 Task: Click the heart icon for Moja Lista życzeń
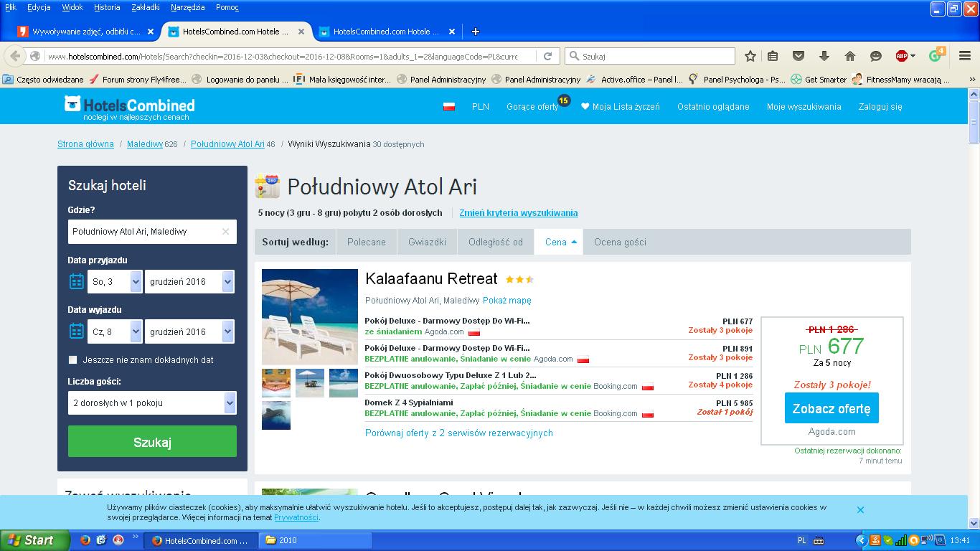(585, 106)
